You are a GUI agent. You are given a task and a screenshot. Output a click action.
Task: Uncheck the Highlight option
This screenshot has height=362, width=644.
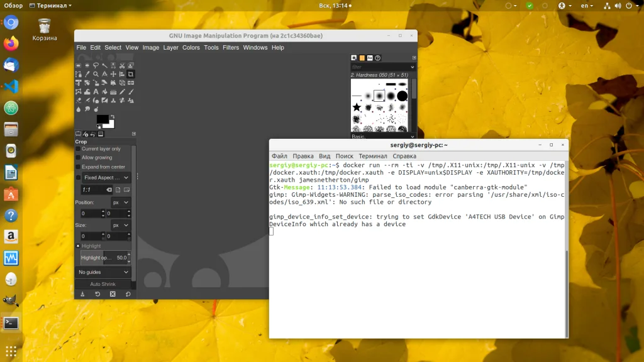(78, 246)
